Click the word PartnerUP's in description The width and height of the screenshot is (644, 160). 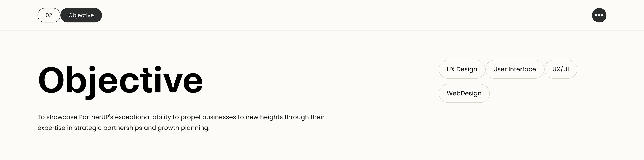(x=96, y=117)
